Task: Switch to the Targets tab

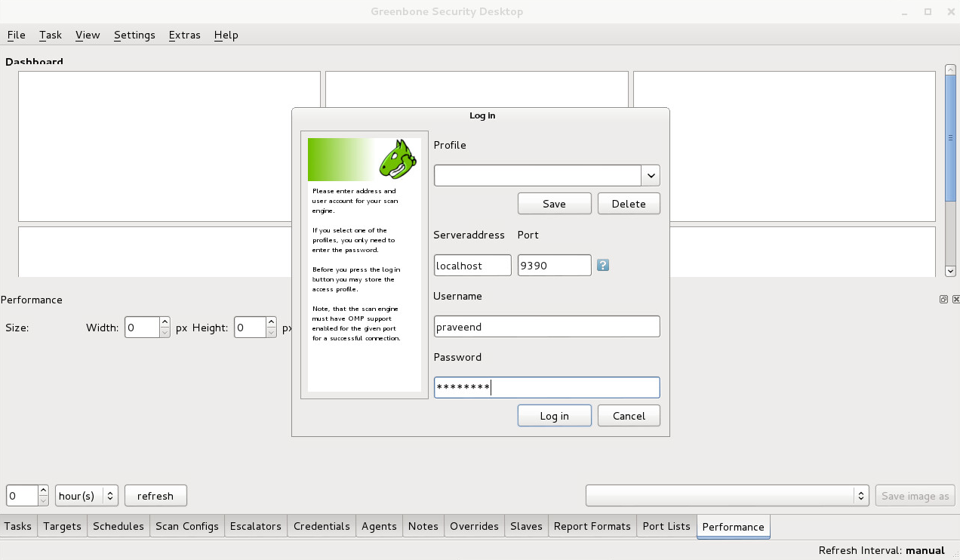Action: [x=61, y=526]
